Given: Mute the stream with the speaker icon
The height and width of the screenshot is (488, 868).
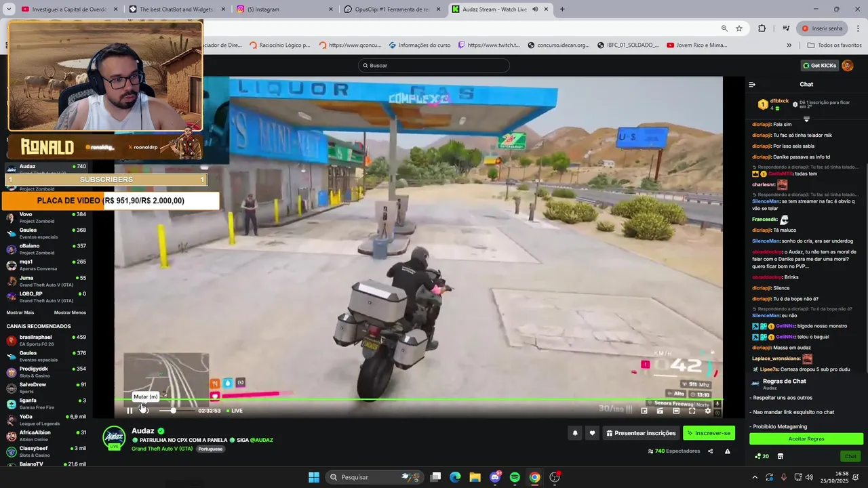Looking at the screenshot, I should click(144, 411).
